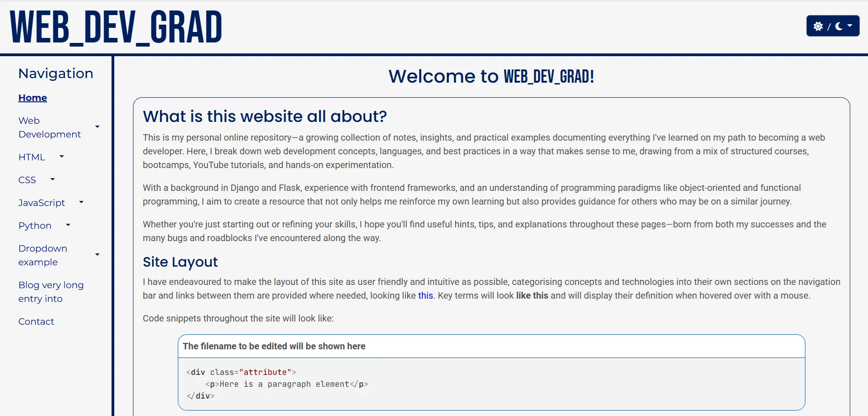Expand the HTML menu caret
This screenshot has width=868, height=416.
[62, 157]
